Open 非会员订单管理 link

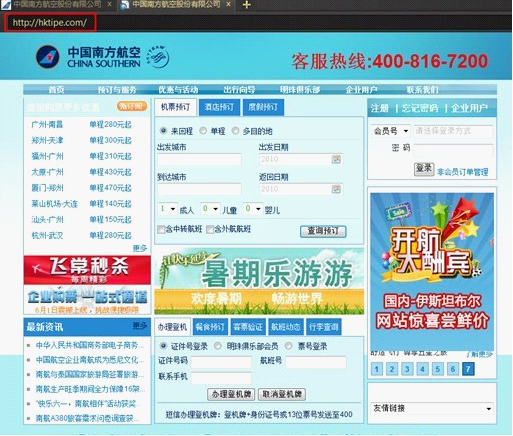(463, 172)
